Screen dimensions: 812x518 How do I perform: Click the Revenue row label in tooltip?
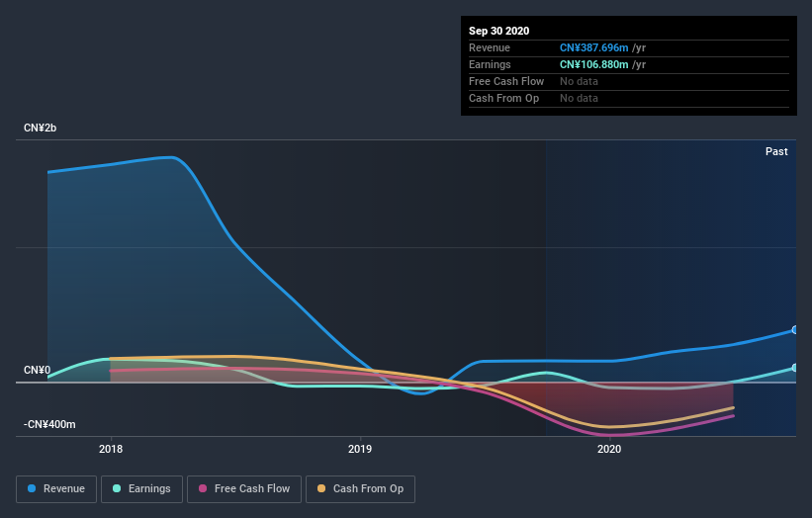[x=490, y=47]
